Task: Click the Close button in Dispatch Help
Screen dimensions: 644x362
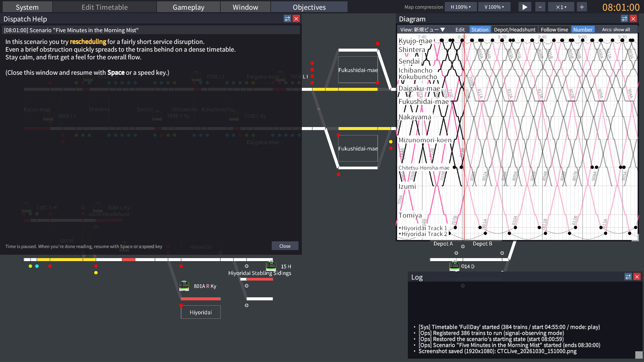Action: (285, 246)
